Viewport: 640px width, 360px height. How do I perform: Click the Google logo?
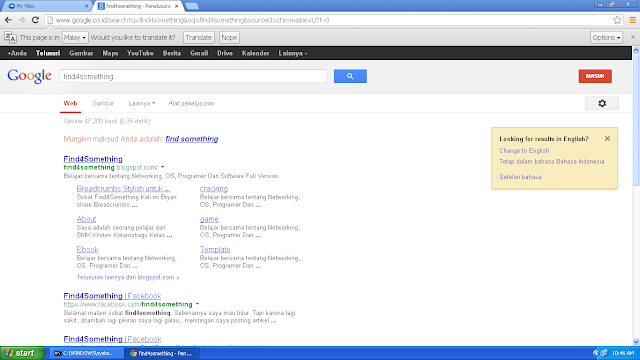(29, 76)
